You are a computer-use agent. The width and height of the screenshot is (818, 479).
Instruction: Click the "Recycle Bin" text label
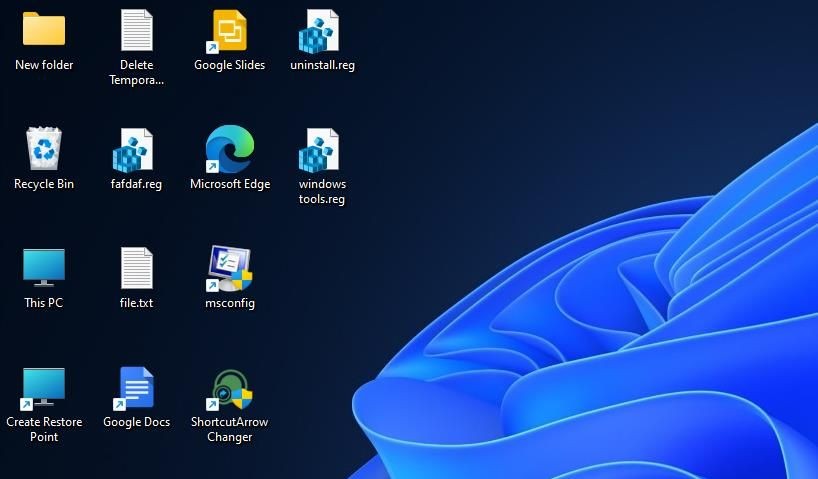click(44, 184)
